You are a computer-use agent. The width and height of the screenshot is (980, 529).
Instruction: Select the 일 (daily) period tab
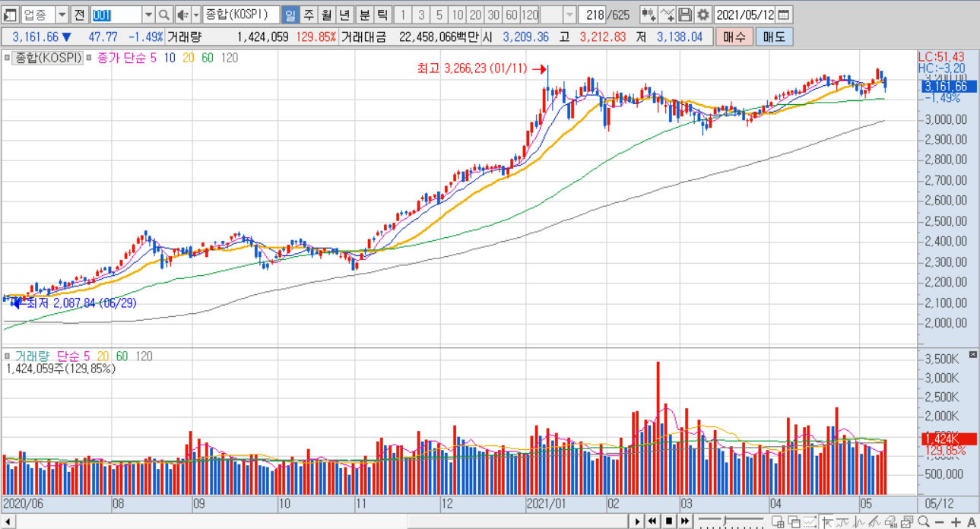tap(290, 14)
